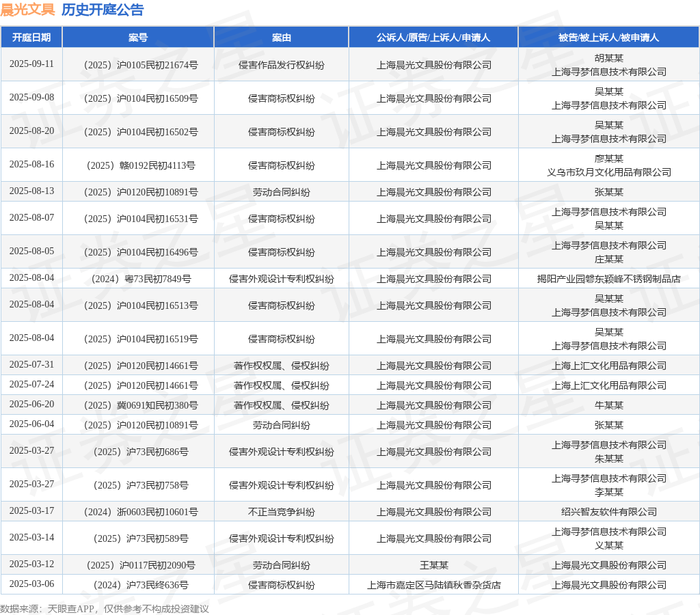Click case number 沪73民初589号

tap(141, 538)
